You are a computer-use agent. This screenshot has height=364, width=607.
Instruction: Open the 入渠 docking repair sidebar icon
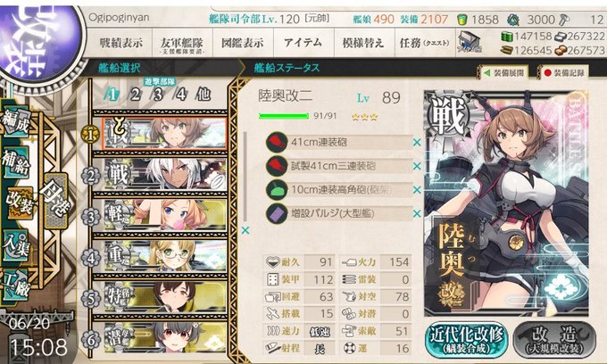(x=15, y=246)
